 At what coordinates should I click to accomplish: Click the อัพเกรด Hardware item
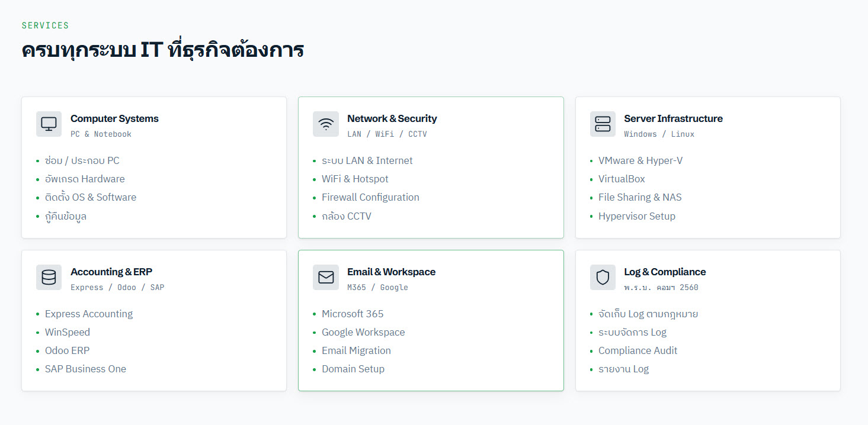[x=85, y=179]
